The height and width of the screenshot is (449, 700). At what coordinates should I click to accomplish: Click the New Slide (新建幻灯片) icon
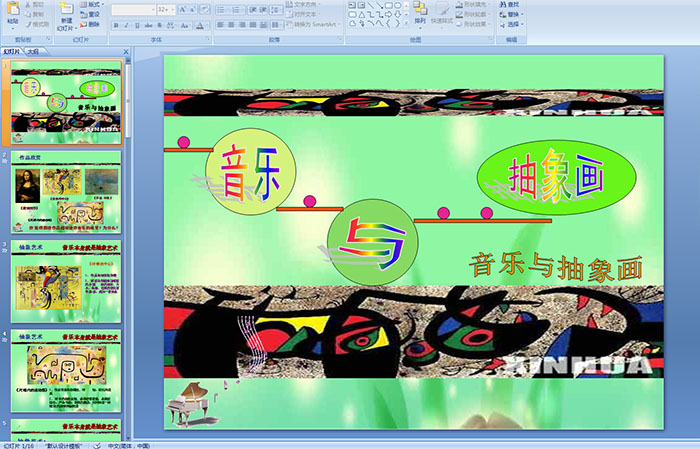(67, 8)
